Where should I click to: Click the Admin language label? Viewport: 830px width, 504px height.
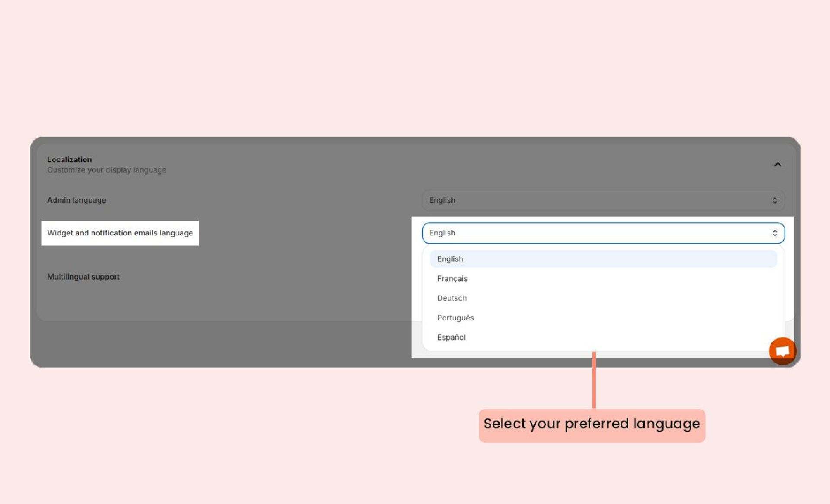[x=77, y=200]
